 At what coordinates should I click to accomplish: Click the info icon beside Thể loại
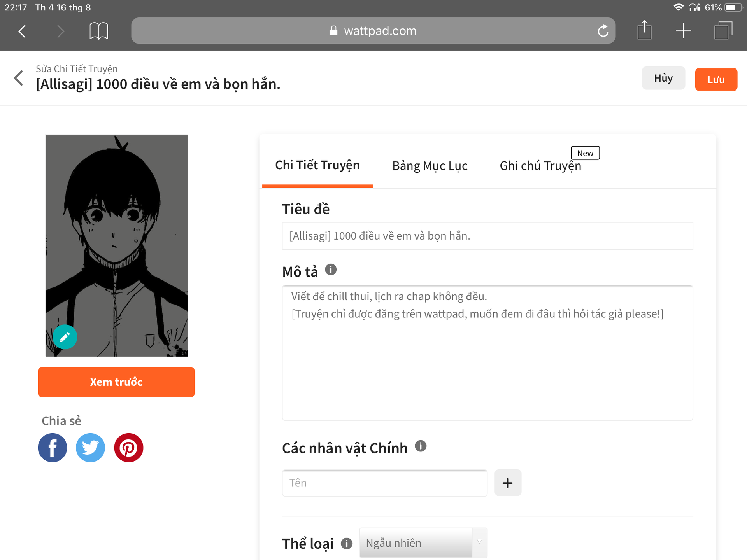[x=347, y=543]
